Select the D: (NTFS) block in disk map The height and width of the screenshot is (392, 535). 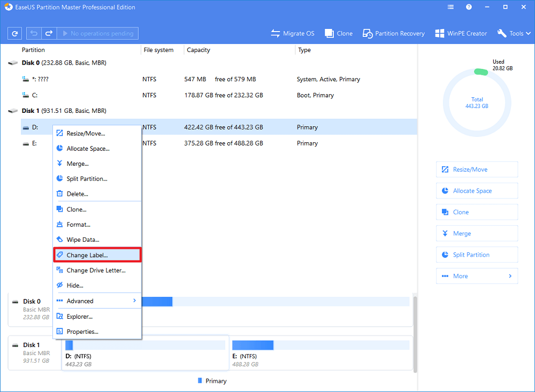pos(145,354)
